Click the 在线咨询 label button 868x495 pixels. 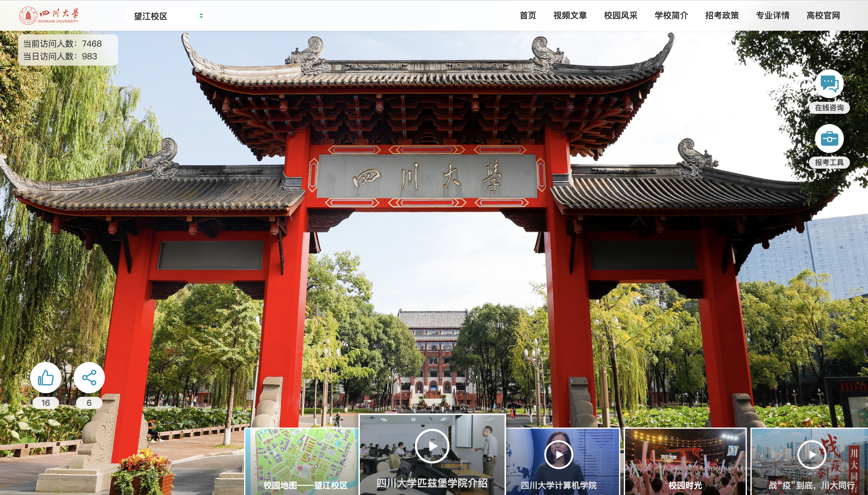coord(829,108)
